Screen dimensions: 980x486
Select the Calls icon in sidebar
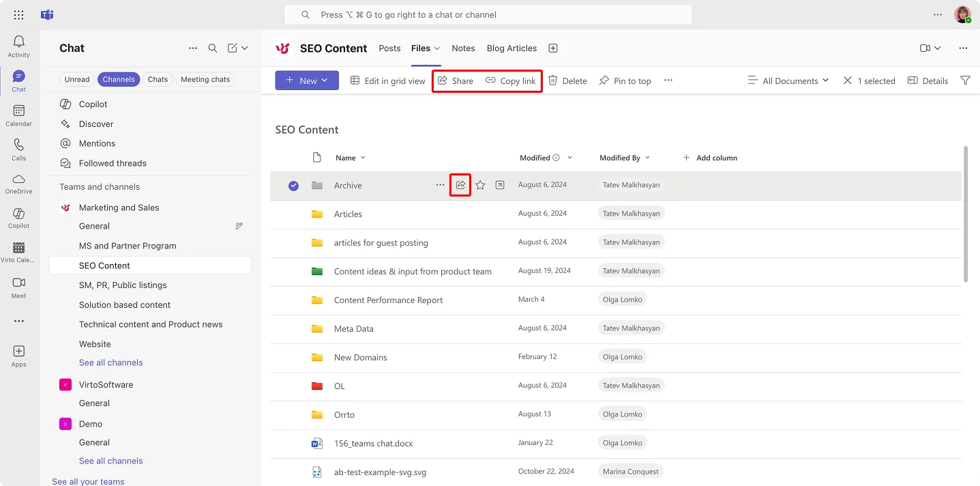18,149
